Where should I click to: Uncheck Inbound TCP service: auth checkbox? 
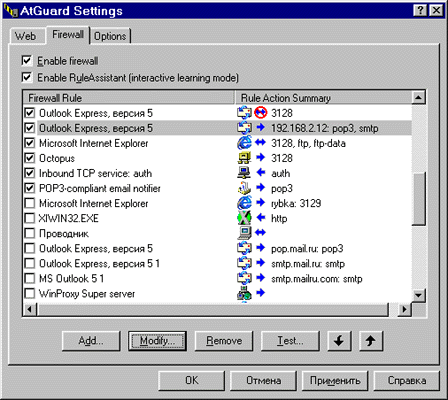click(30, 173)
